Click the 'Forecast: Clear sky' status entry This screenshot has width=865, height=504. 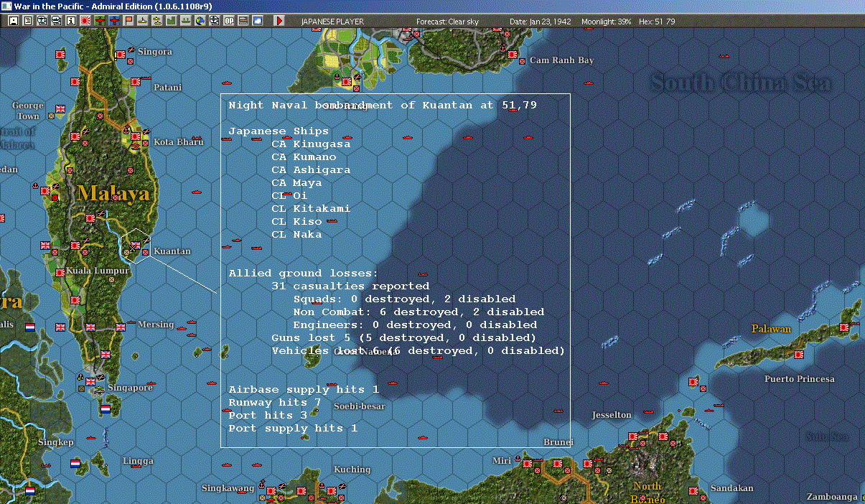coord(447,22)
